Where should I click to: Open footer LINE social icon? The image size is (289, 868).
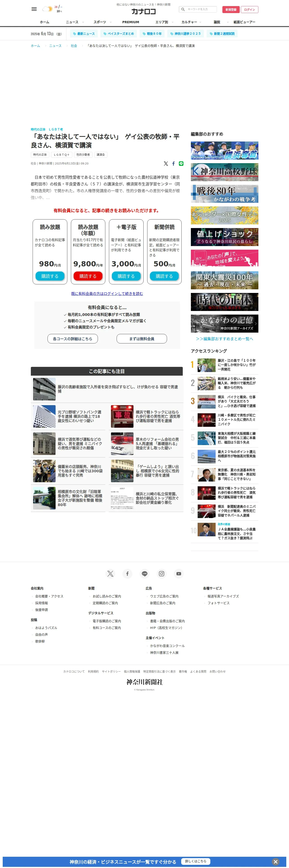(x=145, y=573)
